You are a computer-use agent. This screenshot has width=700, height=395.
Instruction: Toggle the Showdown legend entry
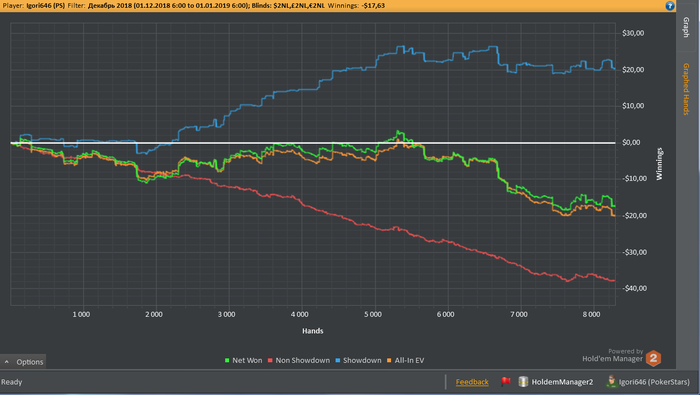click(358, 360)
